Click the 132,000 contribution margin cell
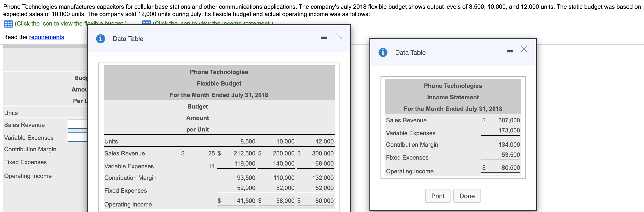This screenshot has width=644, height=212. [x=323, y=178]
